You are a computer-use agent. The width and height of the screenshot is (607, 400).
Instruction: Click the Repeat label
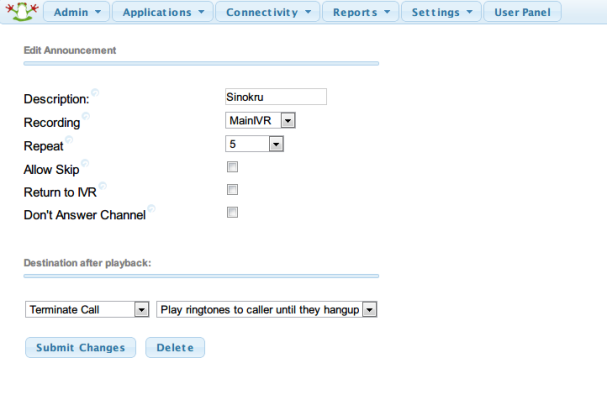click(x=43, y=146)
